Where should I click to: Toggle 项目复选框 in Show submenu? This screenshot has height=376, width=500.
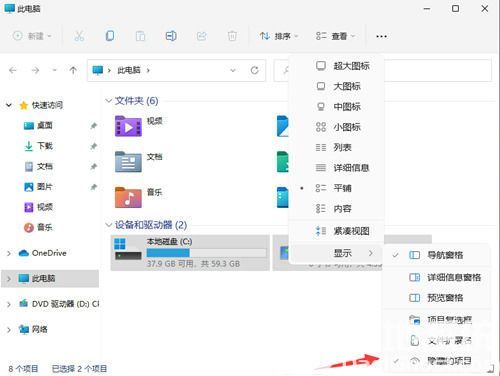(437, 320)
